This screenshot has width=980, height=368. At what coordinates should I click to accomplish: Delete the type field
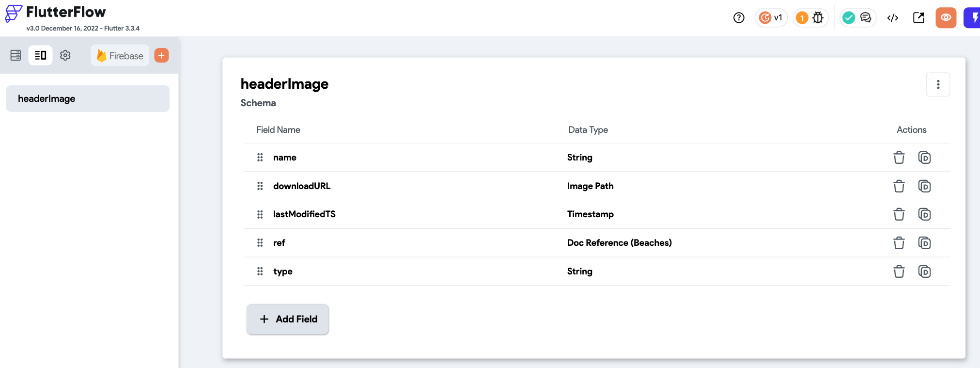pyautogui.click(x=899, y=272)
